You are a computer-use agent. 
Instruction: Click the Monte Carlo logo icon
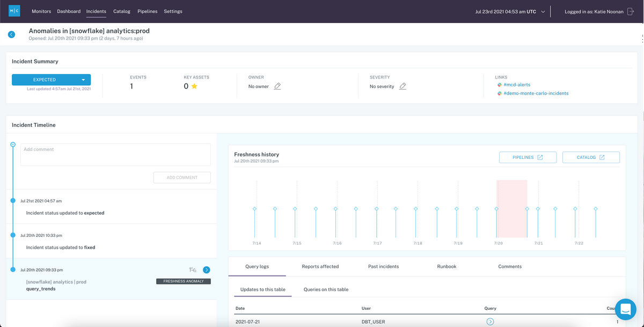(x=14, y=11)
